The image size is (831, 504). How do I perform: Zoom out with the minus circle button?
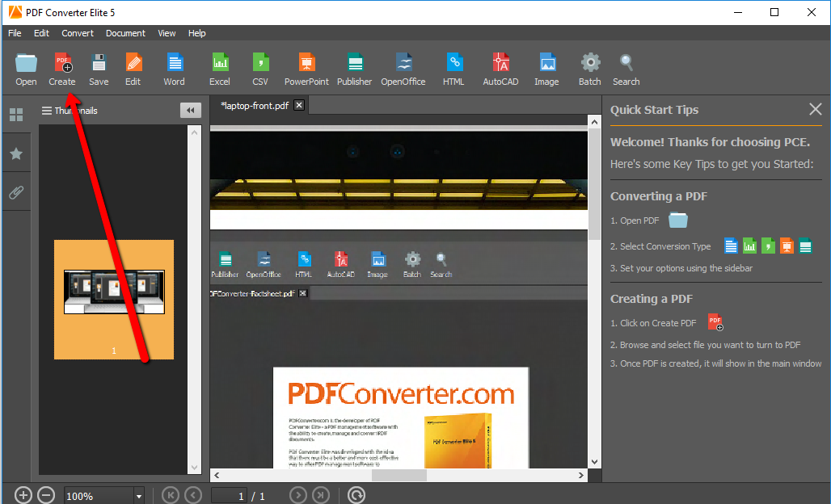coord(46,496)
